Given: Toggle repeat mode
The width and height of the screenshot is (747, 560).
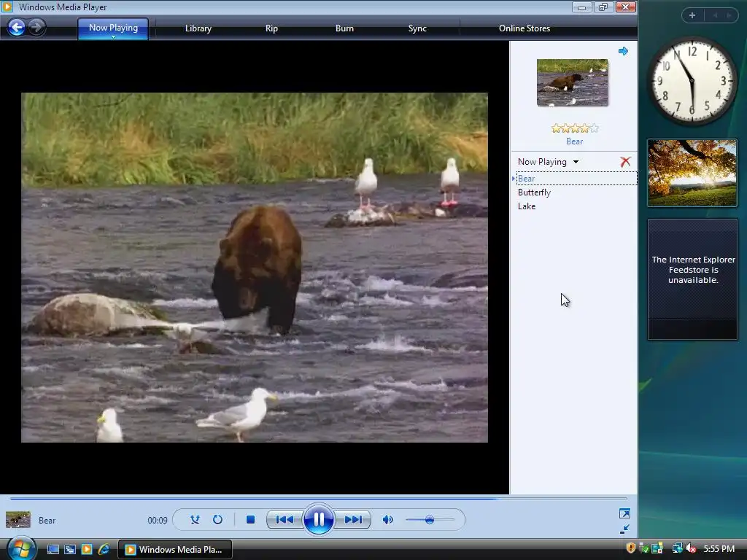Looking at the screenshot, I should [217, 519].
